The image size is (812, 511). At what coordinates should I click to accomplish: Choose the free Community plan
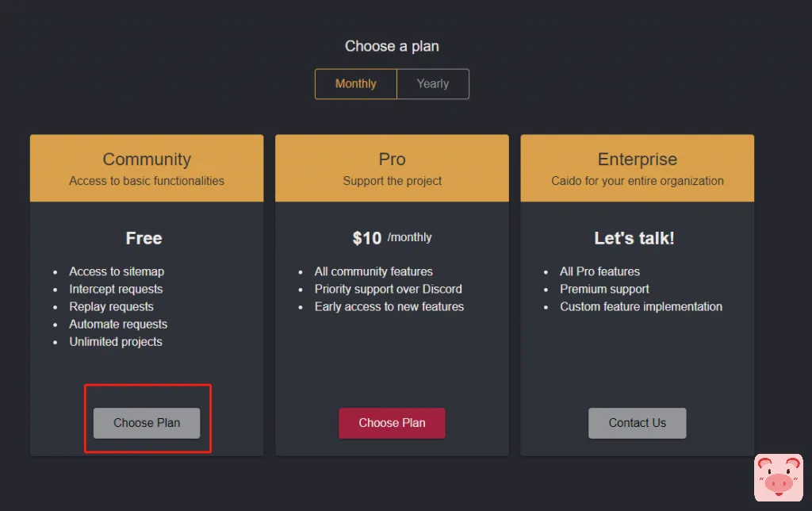147,423
